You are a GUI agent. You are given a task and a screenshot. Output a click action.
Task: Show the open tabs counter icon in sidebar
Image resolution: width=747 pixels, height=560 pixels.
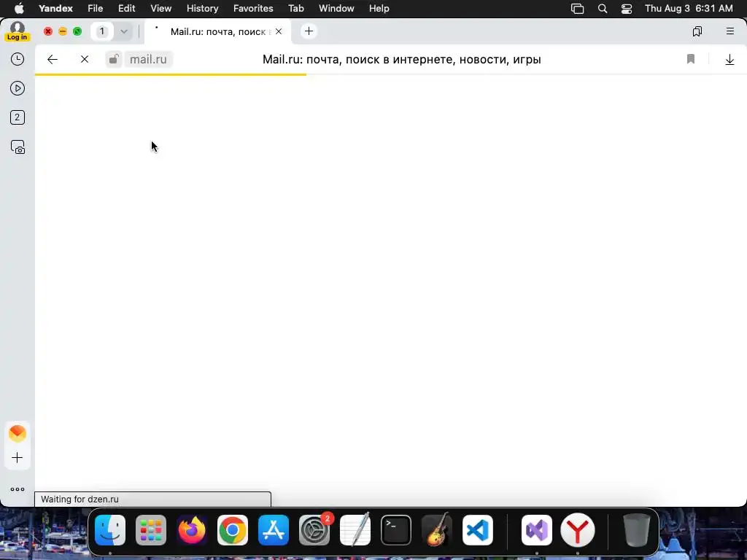coord(18,117)
